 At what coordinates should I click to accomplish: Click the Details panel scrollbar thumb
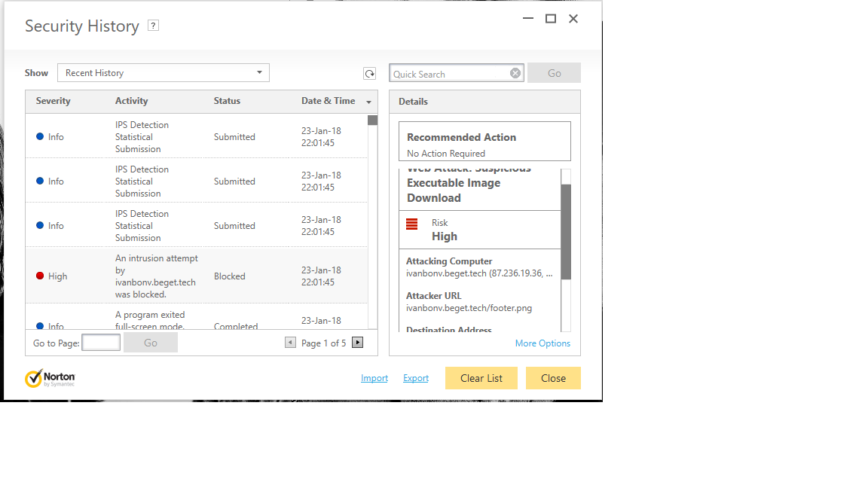[x=566, y=232]
